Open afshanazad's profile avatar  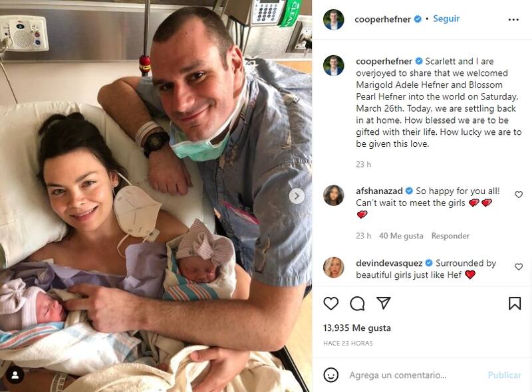[334, 195]
